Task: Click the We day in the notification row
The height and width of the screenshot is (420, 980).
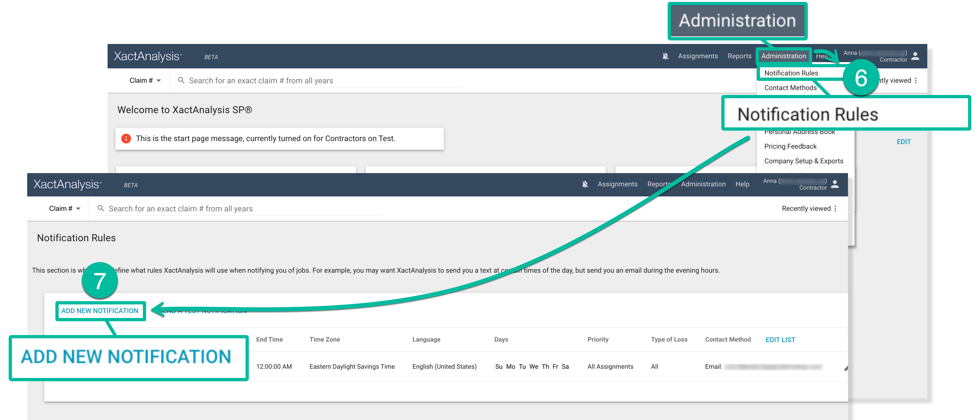Action: (x=534, y=366)
